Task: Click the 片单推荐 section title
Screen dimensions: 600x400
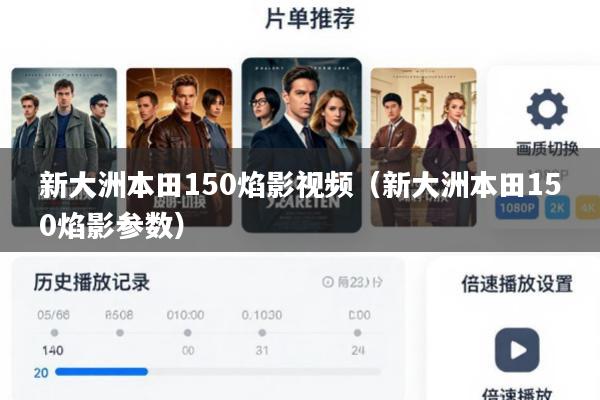Action: click(x=310, y=18)
